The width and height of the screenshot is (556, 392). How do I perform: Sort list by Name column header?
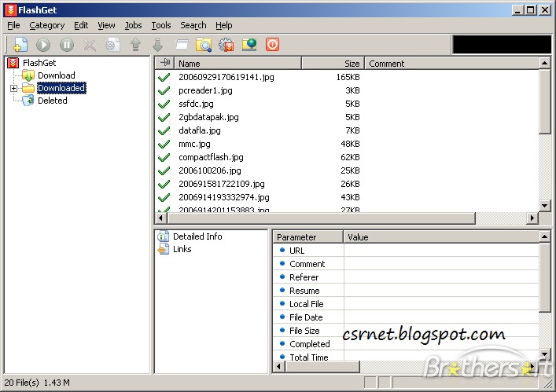pyautogui.click(x=238, y=64)
